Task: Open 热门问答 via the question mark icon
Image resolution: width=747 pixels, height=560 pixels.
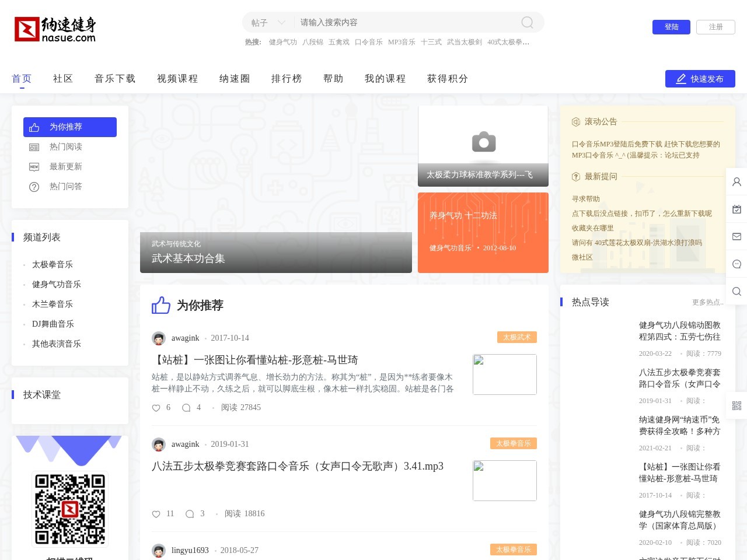Action: pyautogui.click(x=34, y=187)
